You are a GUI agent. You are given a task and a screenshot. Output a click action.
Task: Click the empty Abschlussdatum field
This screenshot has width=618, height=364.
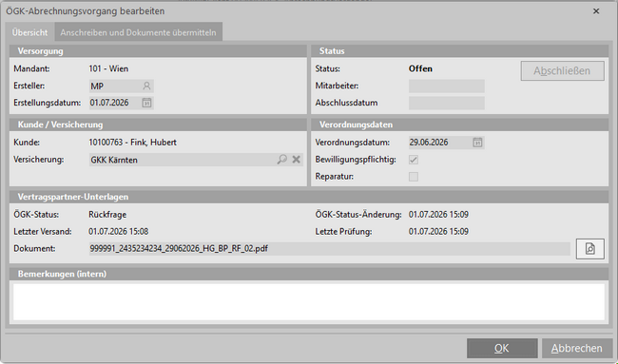(x=446, y=103)
